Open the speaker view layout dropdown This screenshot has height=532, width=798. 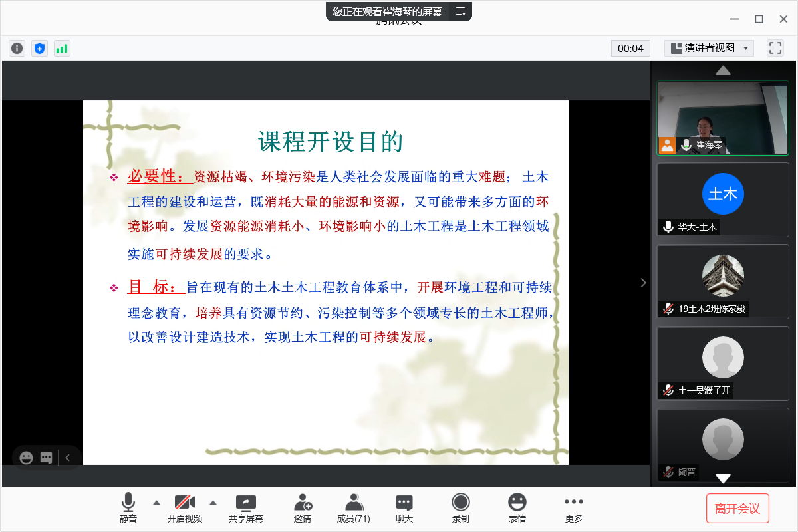pos(709,48)
